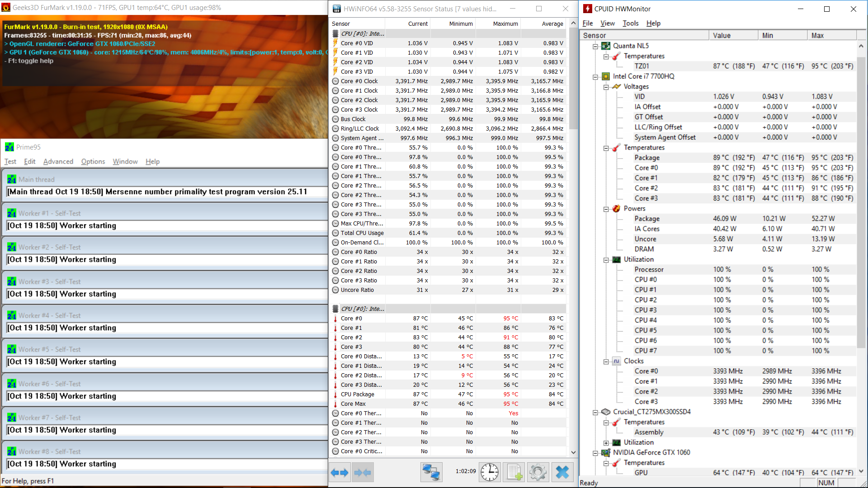Image resolution: width=868 pixels, height=488 pixels.
Task: Collapse the NVIDIA GeForce GTX 1060 node
Action: click(x=595, y=453)
